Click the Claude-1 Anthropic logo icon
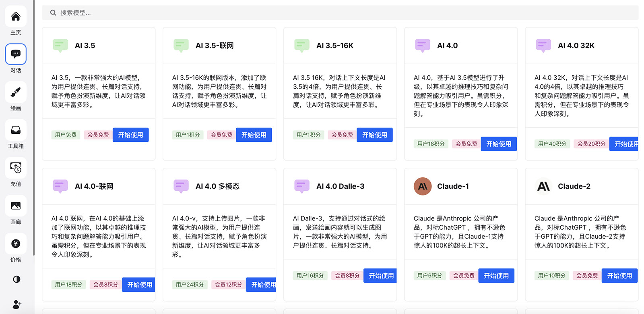This screenshot has width=644, height=314. (x=423, y=186)
